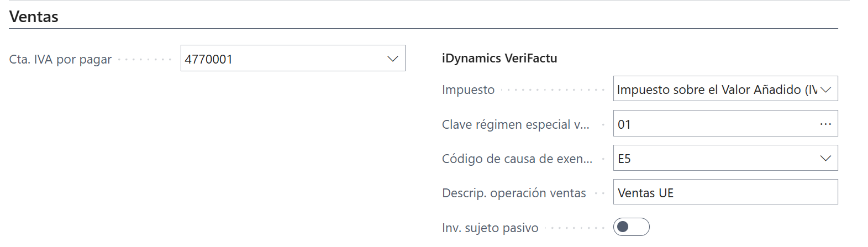Click the Impuesto field label
Image resolution: width=868 pixels, height=247 pixels.
[x=468, y=90]
